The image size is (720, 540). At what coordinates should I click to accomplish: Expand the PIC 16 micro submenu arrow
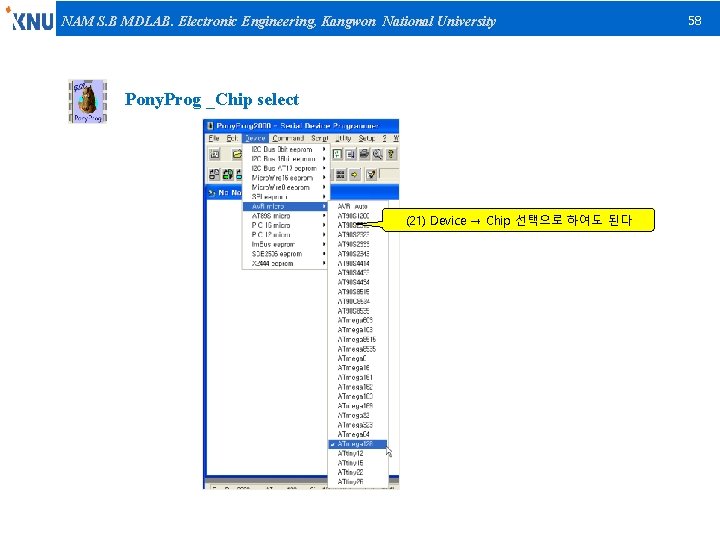324,225
